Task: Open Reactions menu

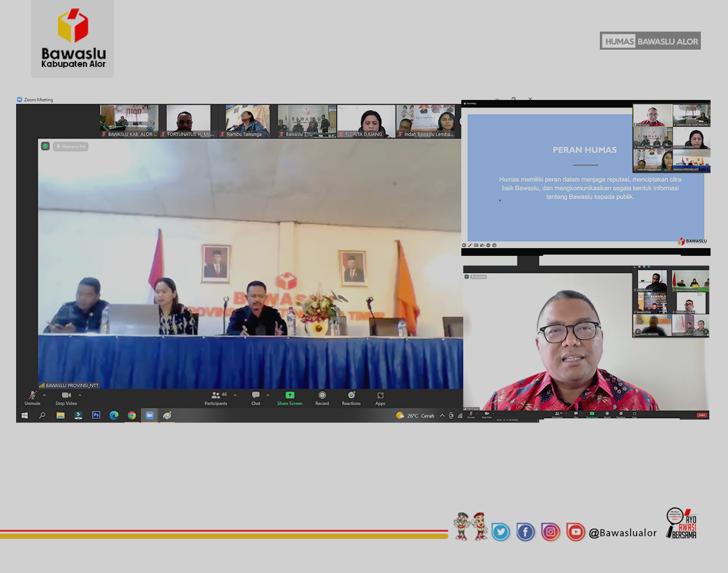Action: (x=351, y=398)
